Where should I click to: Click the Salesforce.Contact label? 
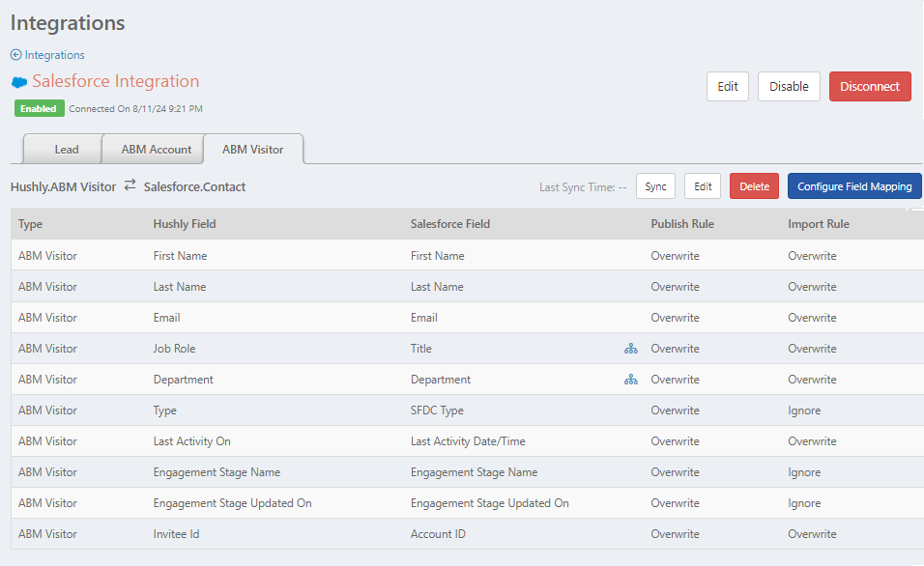click(x=194, y=186)
